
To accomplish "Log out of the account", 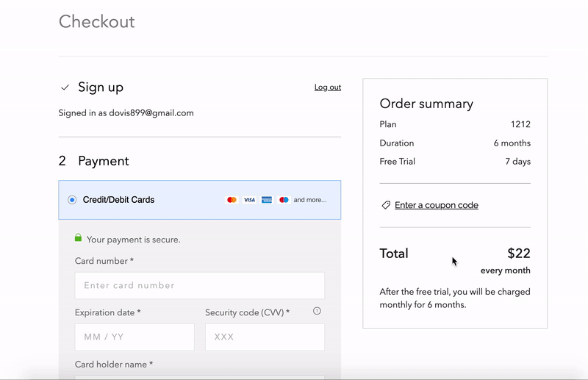I will (327, 87).
